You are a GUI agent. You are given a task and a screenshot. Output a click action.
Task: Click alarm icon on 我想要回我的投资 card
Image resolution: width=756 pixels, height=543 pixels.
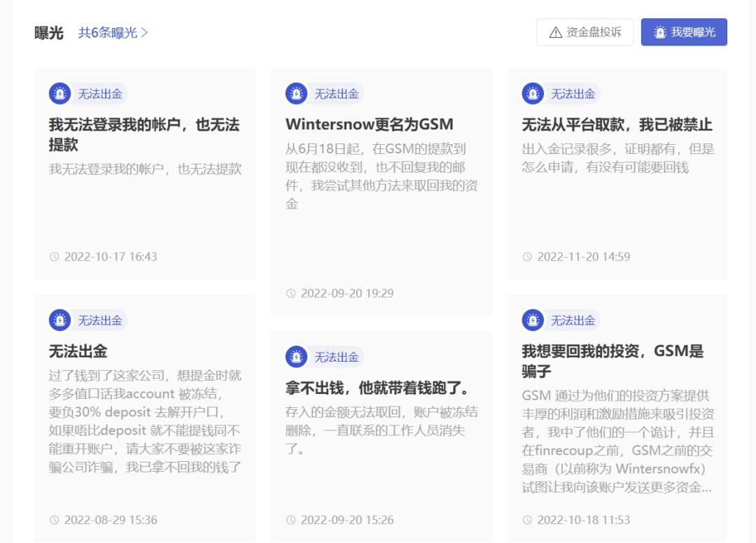[x=533, y=320]
